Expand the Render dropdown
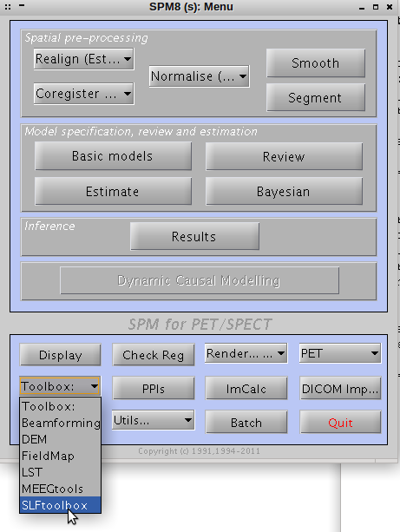 coord(246,353)
